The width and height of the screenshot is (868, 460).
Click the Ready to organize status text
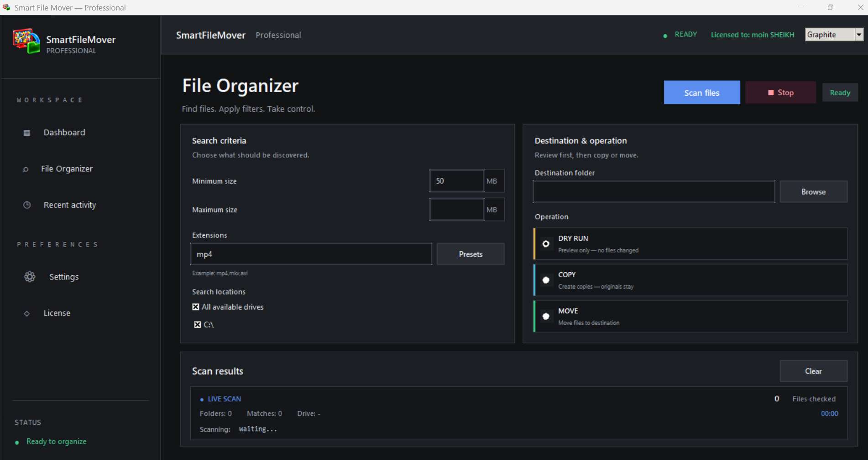(56, 441)
